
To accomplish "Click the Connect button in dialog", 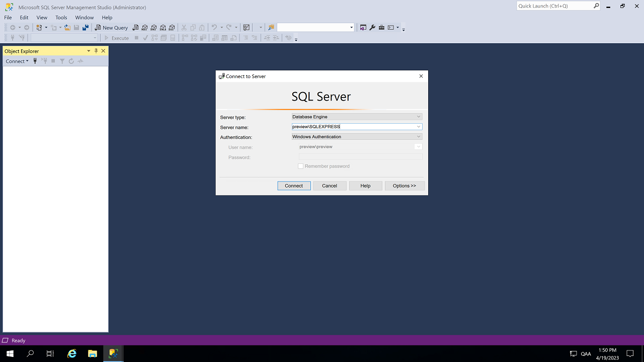I will 294,186.
